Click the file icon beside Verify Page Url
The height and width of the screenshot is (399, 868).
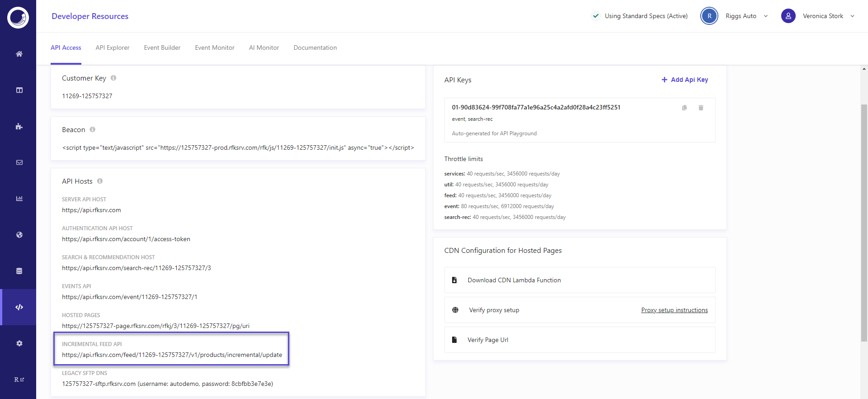pyautogui.click(x=454, y=340)
